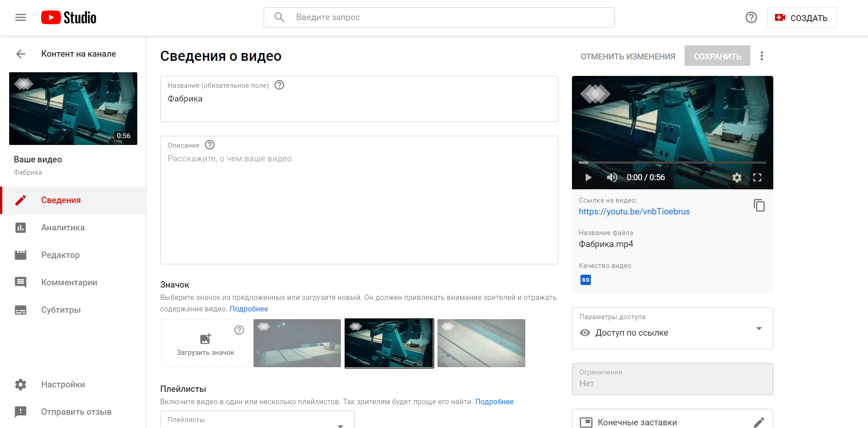The image size is (868, 428).
Task: Click Отправить отзыв in the sidebar
Action: click(x=73, y=412)
